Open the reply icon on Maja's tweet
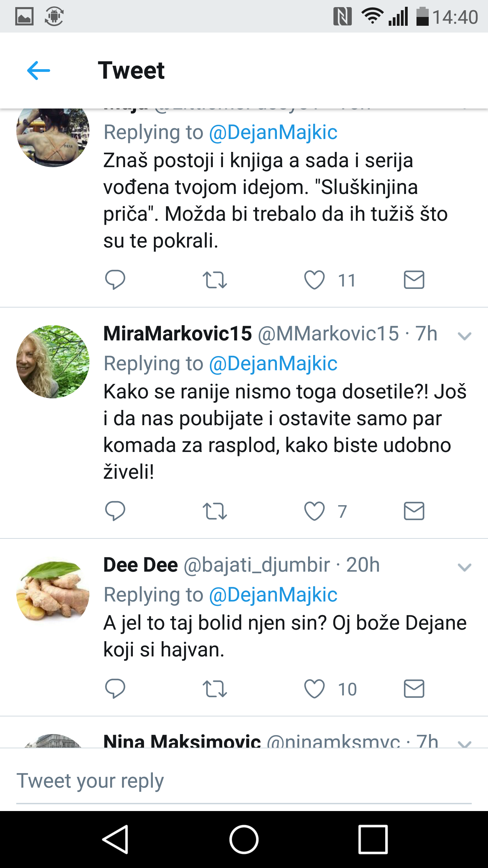 click(116, 279)
